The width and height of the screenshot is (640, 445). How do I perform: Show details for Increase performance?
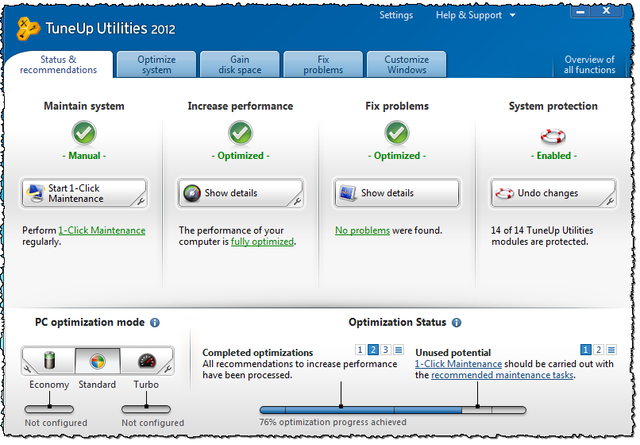(240, 193)
